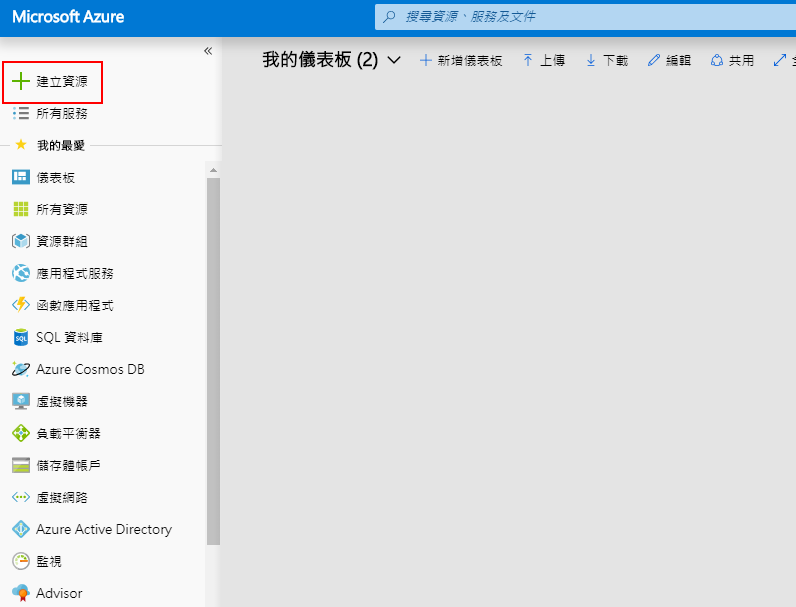
Task: Select 儲存體帳戶 label
Action: [x=69, y=465]
